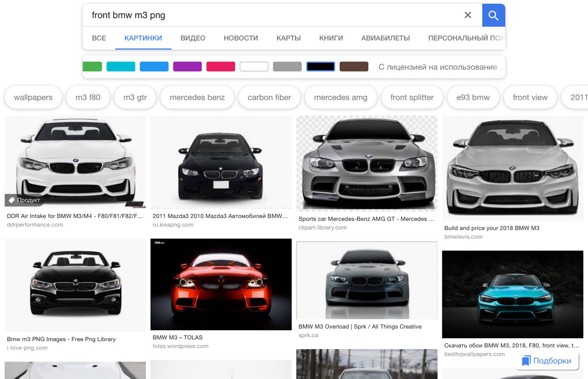
Task: Open the teal BMW M3 wallpaper image
Action: click(513, 294)
